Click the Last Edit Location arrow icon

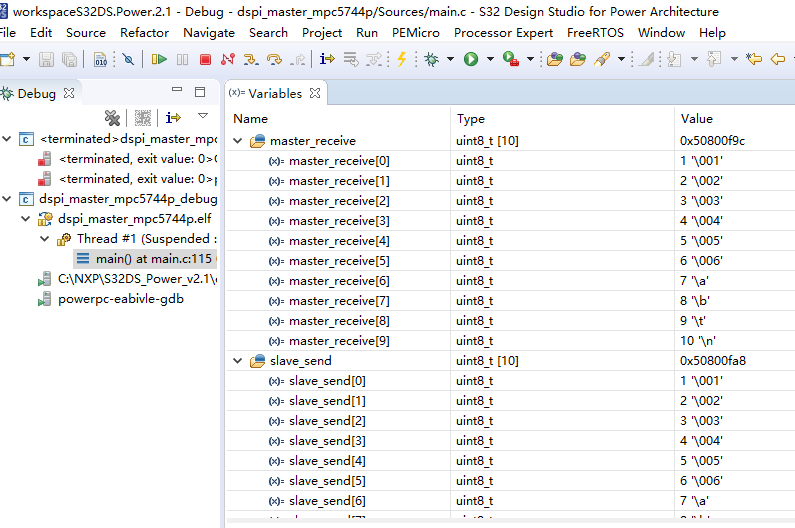coord(754,59)
